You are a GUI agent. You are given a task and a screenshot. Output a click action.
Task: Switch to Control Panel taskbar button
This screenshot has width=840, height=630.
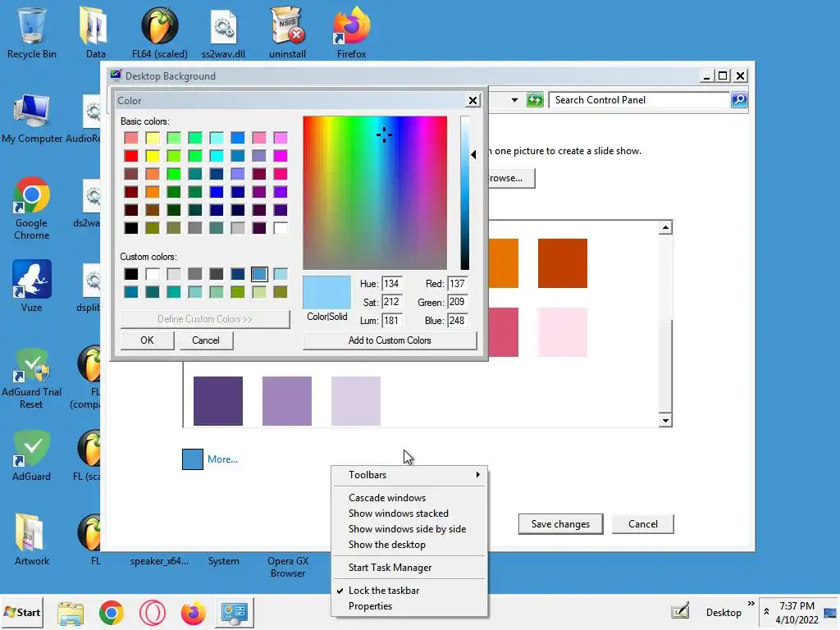point(235,612)
